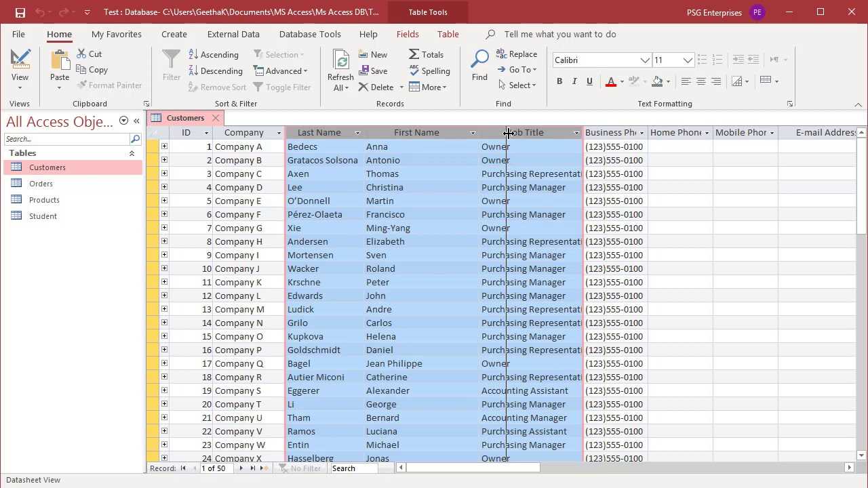
Task: Toggle Totals row
Action: point(426,54)
